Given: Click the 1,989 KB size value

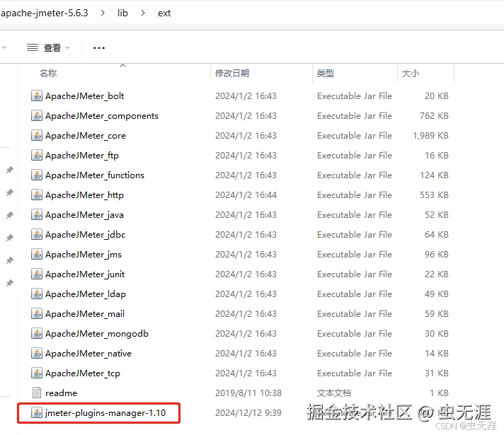Looking at the screenshot, I should coord(430,136).
